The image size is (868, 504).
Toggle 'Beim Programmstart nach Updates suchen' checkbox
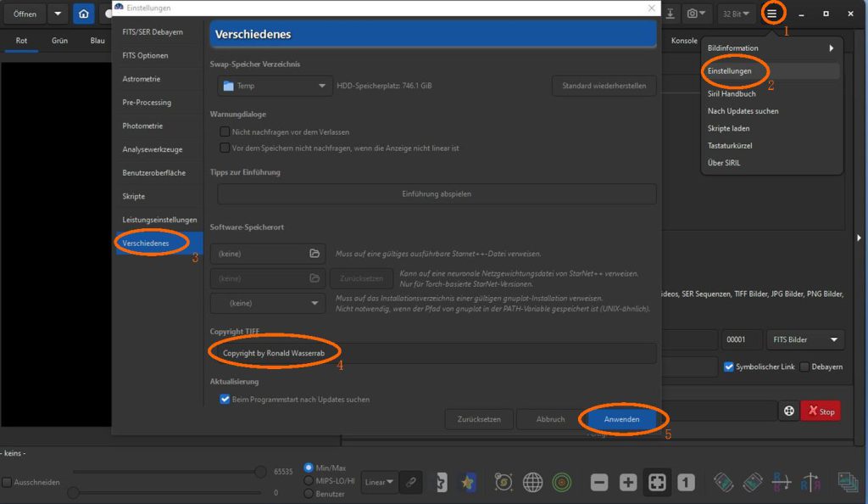click(225, 399)
